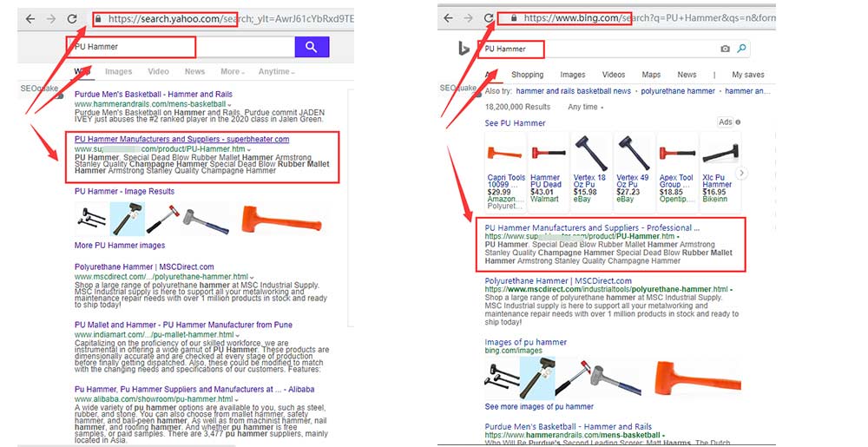This screenshot has width=868, height=447.
Task: Open Apex Tool Group $18.85 product
Action: [x=676, y=173]
